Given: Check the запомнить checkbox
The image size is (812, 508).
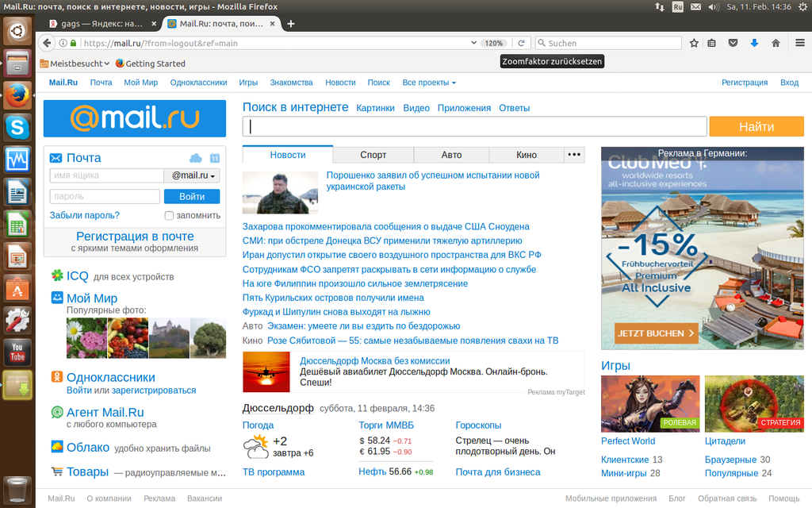Looking at the screenshot, I should click(x=169, y=215).
